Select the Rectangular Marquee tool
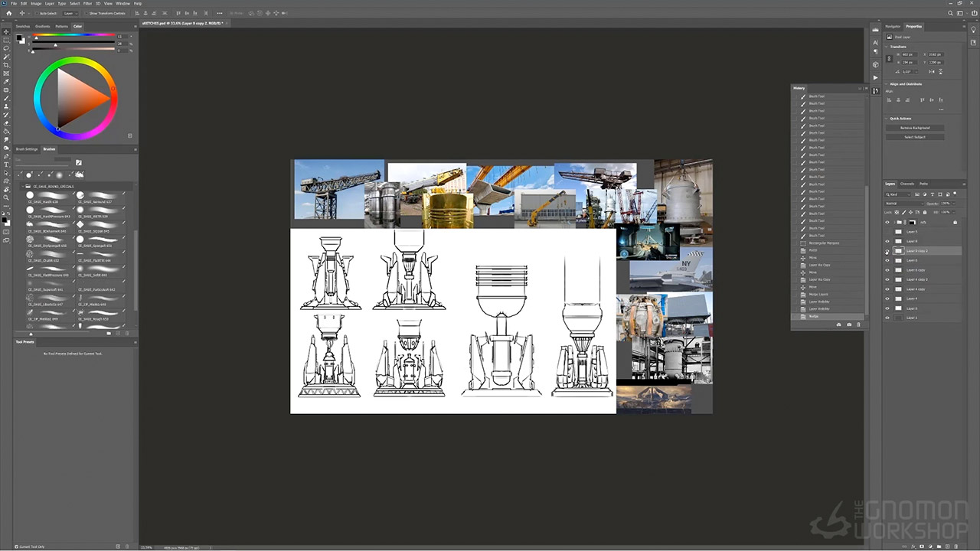980x551 pixels. [6, 40]
